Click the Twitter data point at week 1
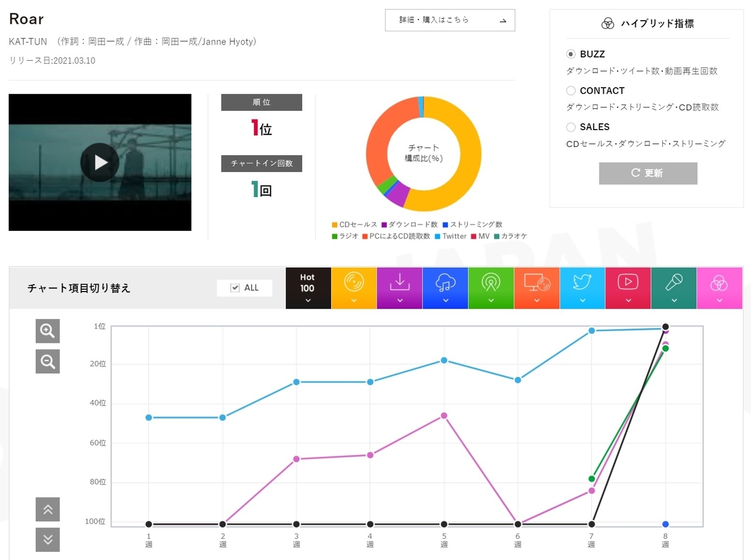Screen dimensions: 751x560 [148, 417]
